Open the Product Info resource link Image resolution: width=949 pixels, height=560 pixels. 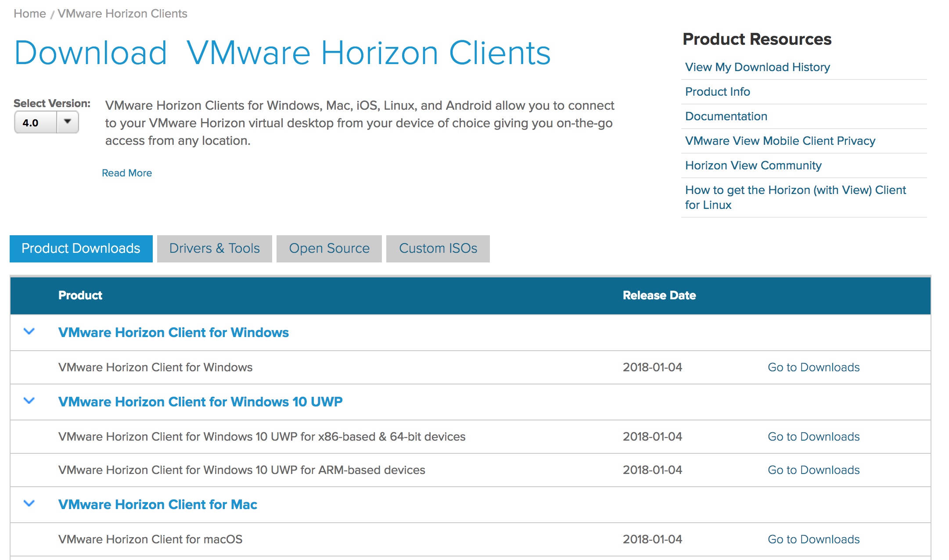coord(717,92)
